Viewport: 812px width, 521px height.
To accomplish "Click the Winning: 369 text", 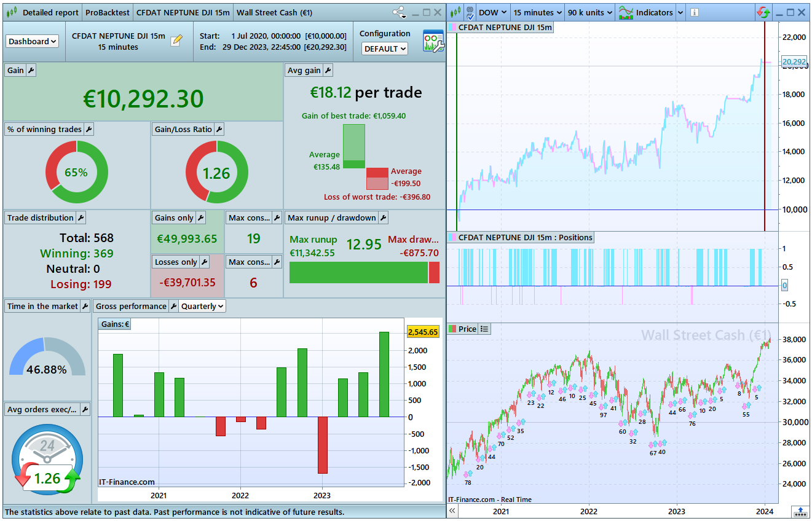I will point(77,253).
